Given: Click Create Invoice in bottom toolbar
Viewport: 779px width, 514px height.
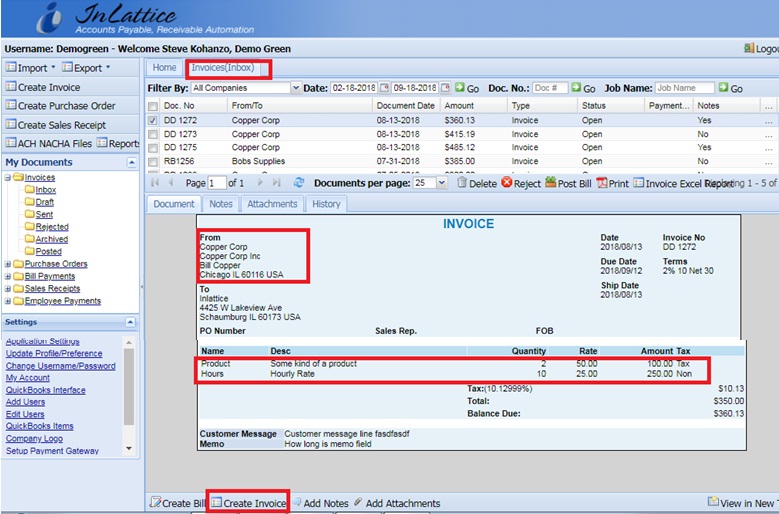Looking at the screenshot, I should [x=249, y=503].
